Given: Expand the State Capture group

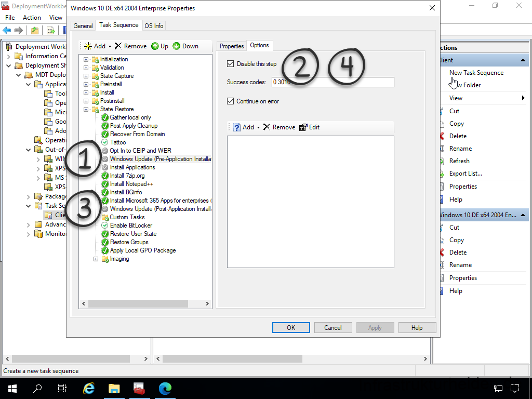Looking at the screenshot, I should coord(86,76).
